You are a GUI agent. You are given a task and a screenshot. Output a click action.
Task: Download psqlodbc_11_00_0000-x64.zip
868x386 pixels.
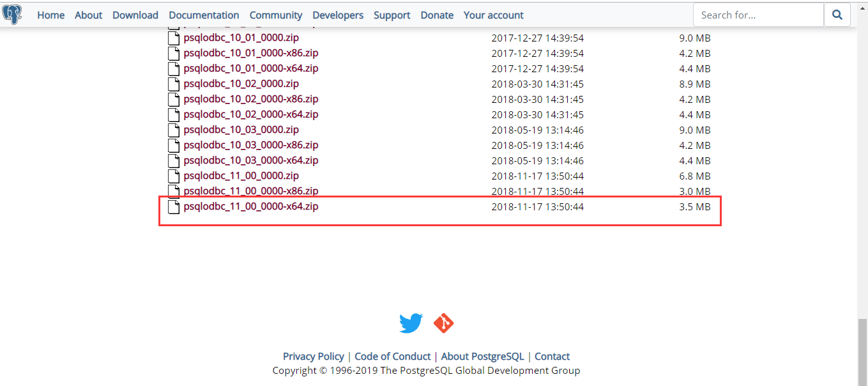pos(250,206)
